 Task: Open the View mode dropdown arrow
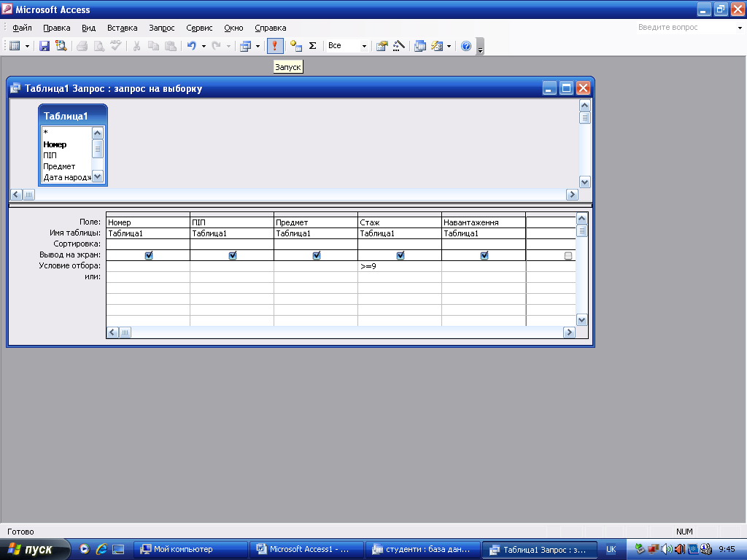click(27, 46)
